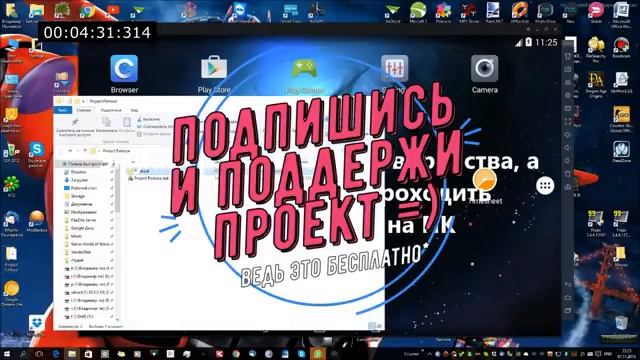
Task: Switch to the Поделиться ribbon tab
Action: tap(111, 110)
